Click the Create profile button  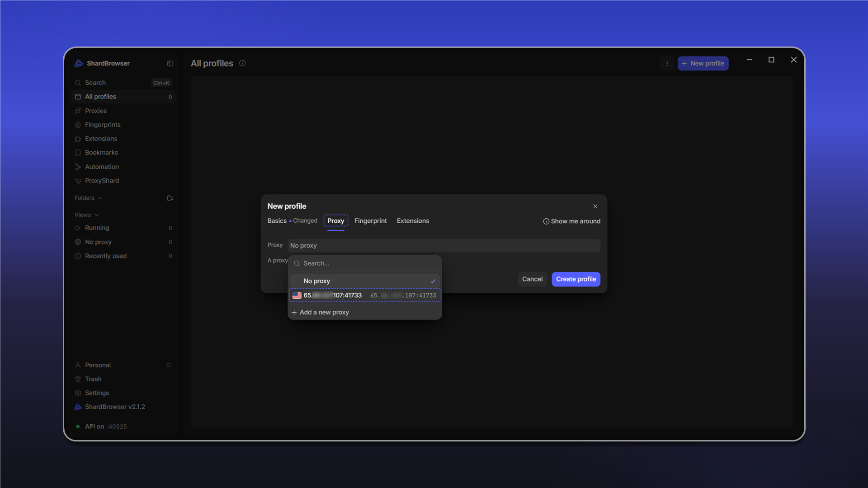pos(576,279)
